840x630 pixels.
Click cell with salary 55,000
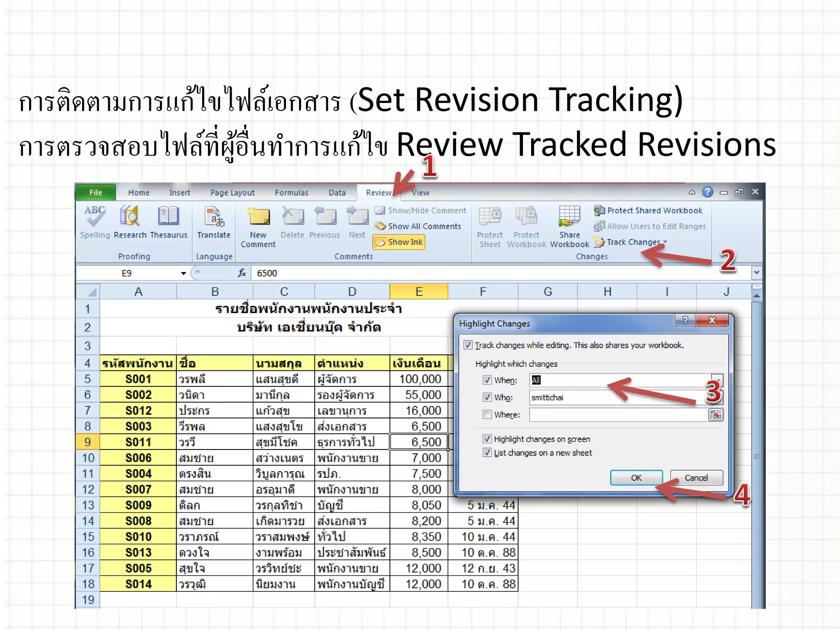[418, 395]
